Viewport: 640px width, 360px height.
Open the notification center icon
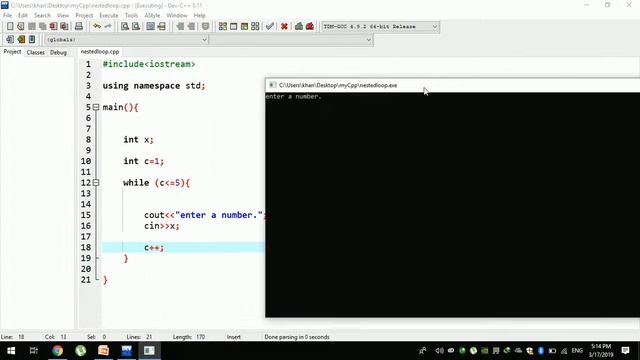625,351
